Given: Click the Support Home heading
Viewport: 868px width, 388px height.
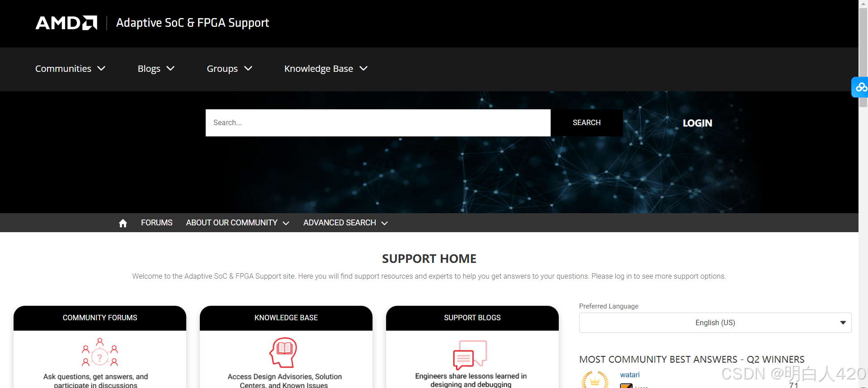Looking at the screenshot, I should click(x=429, y=259).
